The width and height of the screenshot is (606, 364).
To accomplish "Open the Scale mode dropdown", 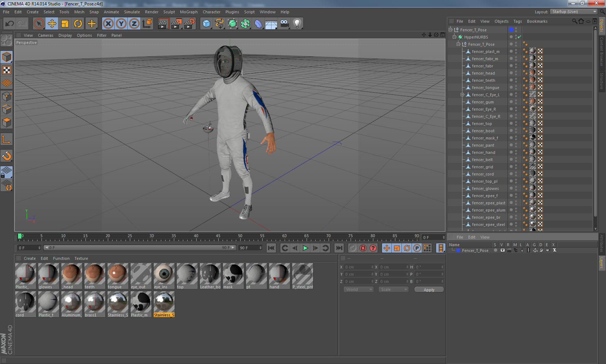I will 393,289.
